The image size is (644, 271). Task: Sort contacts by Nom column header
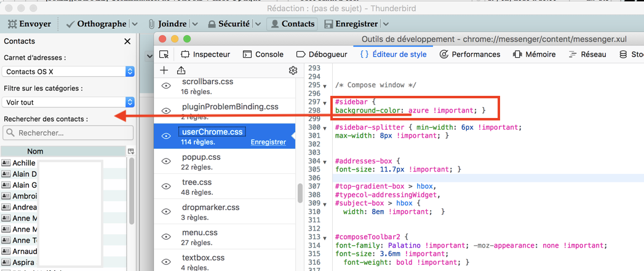(x=63, y=151)
